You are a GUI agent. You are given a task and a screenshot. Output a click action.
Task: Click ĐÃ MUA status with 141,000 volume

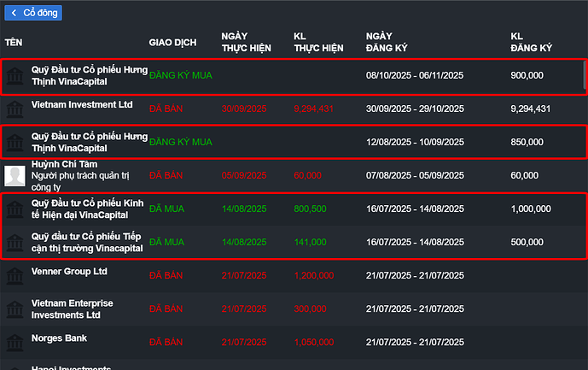click(x=167, y=243)
